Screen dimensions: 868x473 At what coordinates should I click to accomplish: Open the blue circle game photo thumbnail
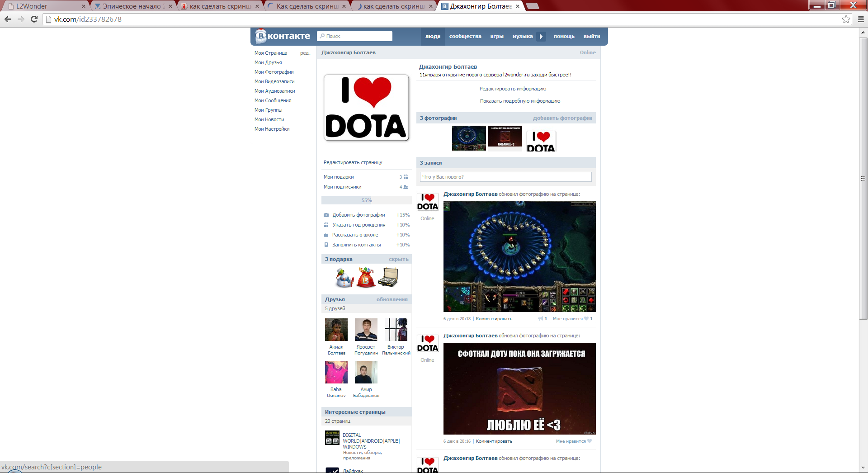coord(469,138)
